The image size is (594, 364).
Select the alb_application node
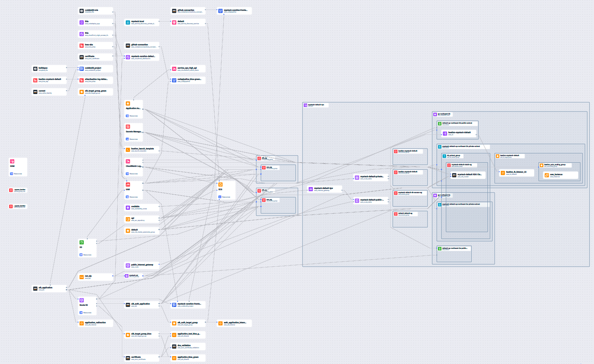tap(49, 288)
